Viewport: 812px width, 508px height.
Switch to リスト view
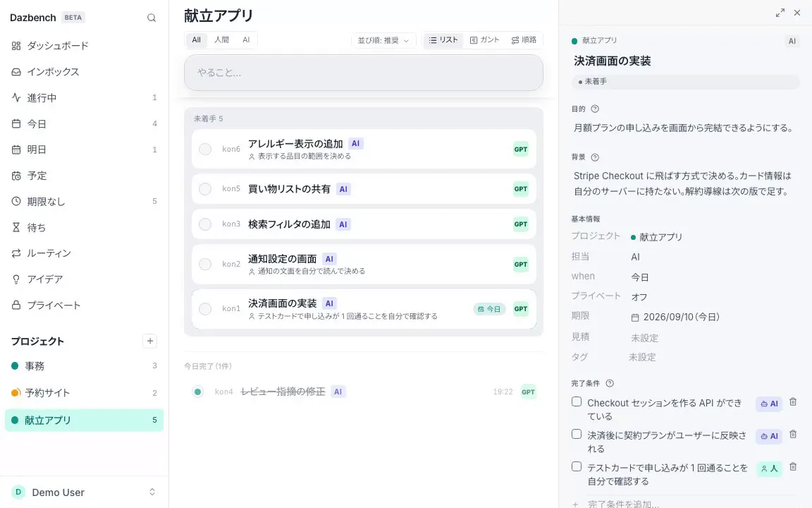click(443, 40)
